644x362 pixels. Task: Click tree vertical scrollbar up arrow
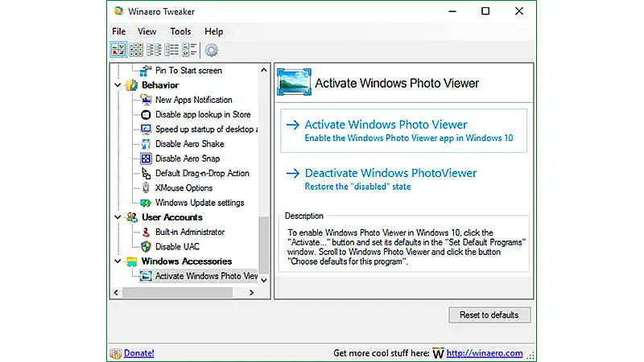264,70
